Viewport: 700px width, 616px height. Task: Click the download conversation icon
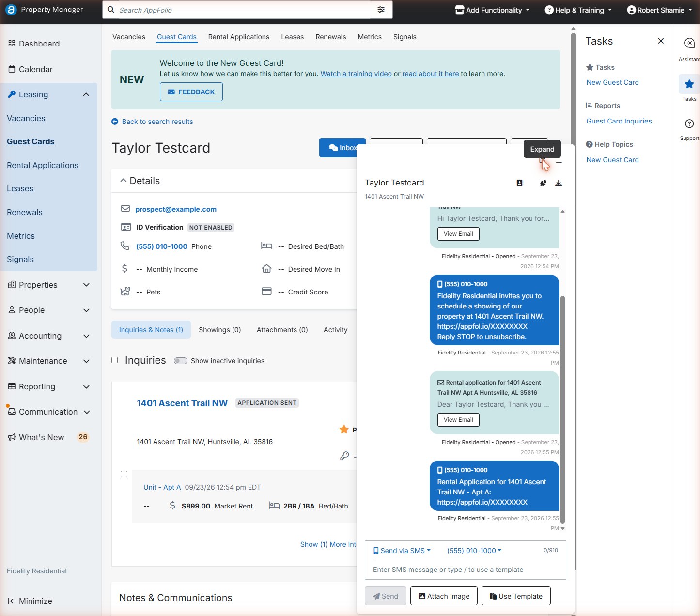coord(559,183)
